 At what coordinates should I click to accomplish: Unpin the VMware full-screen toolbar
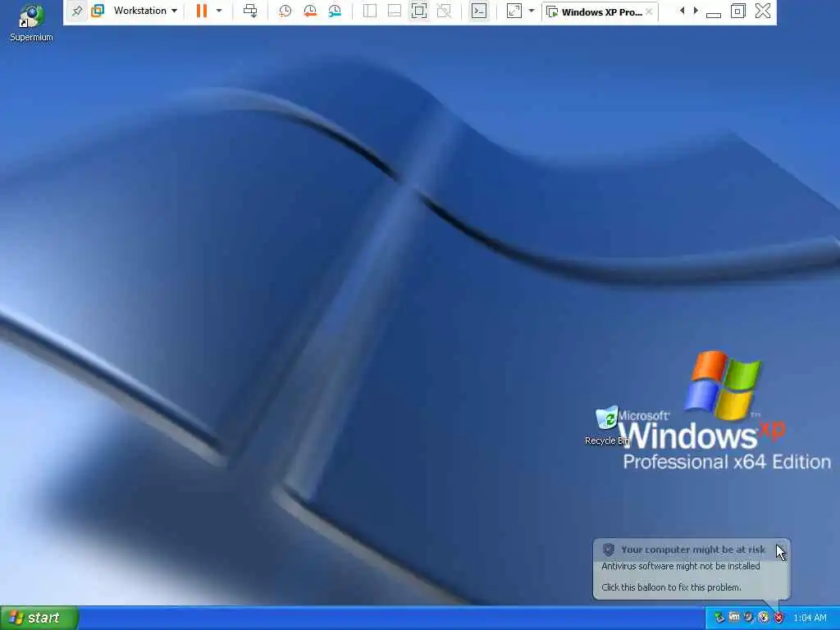point(77,11)
